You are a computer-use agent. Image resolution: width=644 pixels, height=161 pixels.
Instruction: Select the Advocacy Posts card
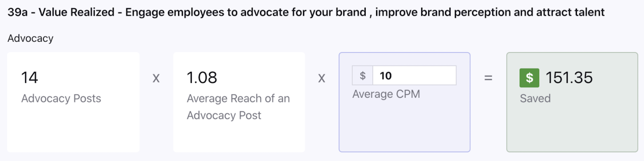pos(73,102)
